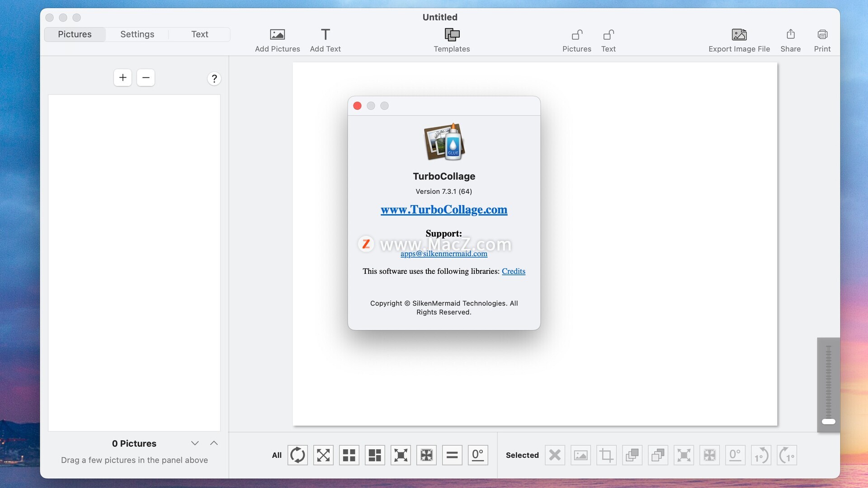Toggle the Pictures lock icon
This screenshot has height=488, width=868.
577,34
